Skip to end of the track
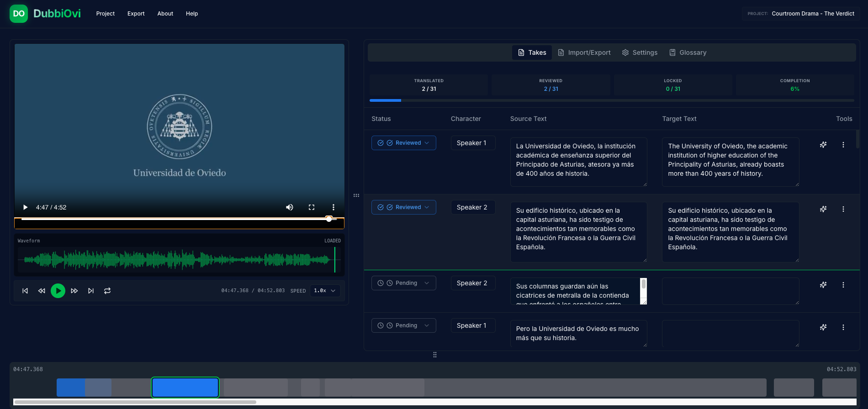This screenshot has width=868, height=409. click(91, 291)
